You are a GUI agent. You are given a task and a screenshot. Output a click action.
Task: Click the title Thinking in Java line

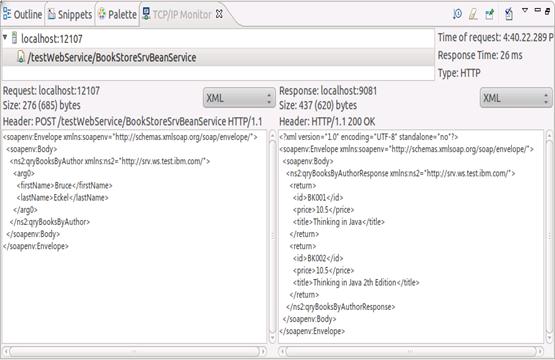[338, 222]
